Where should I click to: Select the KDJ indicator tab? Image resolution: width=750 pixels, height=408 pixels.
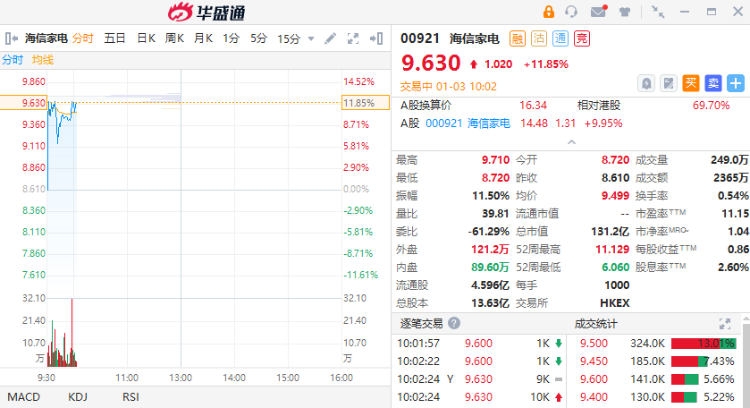coord(77,397)
